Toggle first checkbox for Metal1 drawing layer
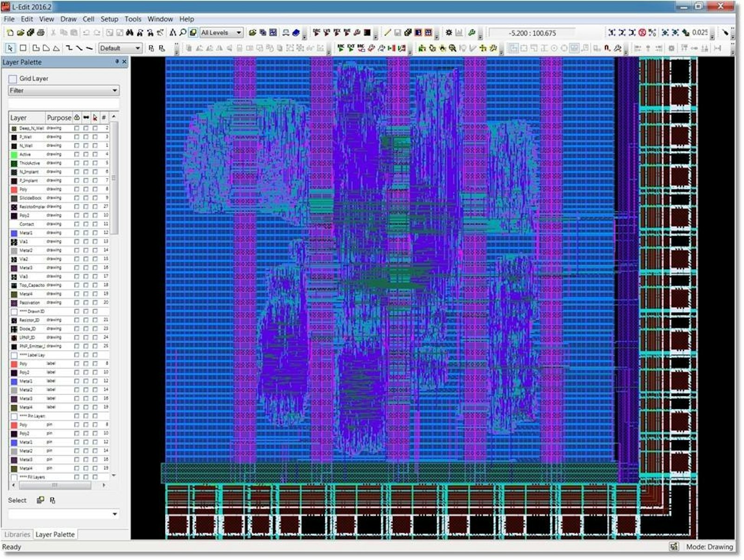This screenshot has height=560, width=744. pos(77,233)
